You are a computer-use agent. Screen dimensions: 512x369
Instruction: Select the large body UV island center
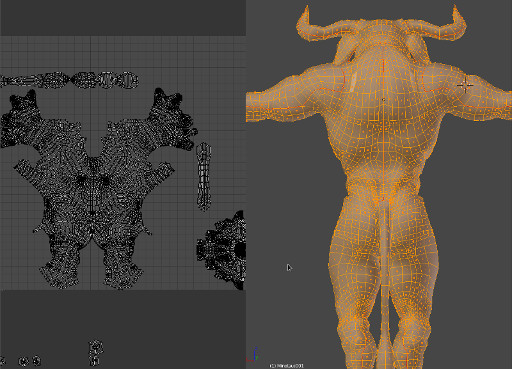coord(94,187)
